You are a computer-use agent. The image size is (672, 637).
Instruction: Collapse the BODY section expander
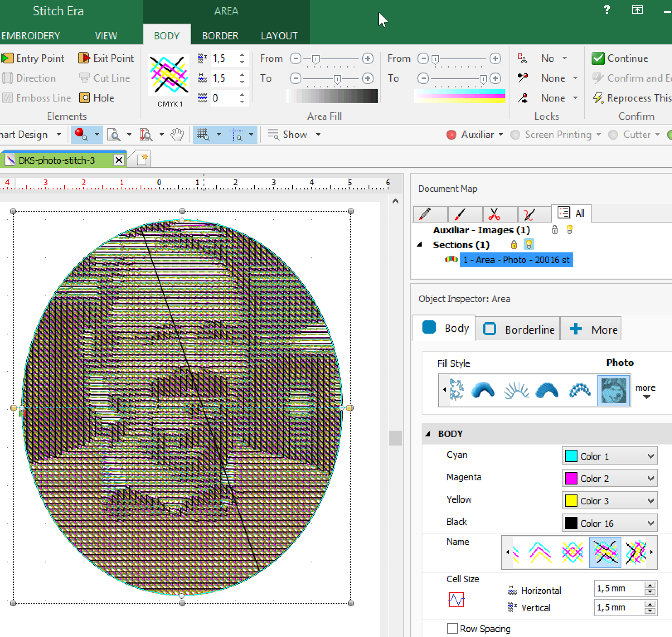coord(428,434)
